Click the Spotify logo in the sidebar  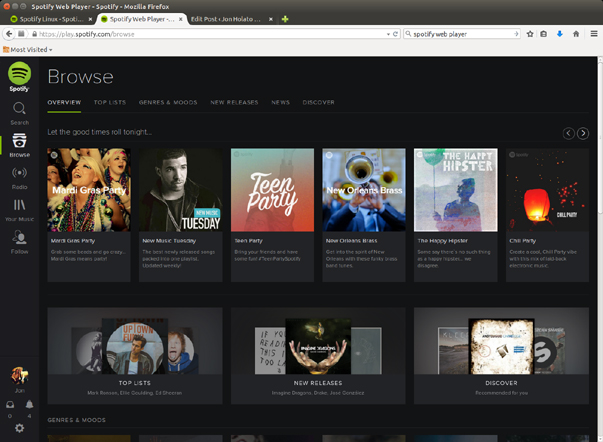click(19, 76)
